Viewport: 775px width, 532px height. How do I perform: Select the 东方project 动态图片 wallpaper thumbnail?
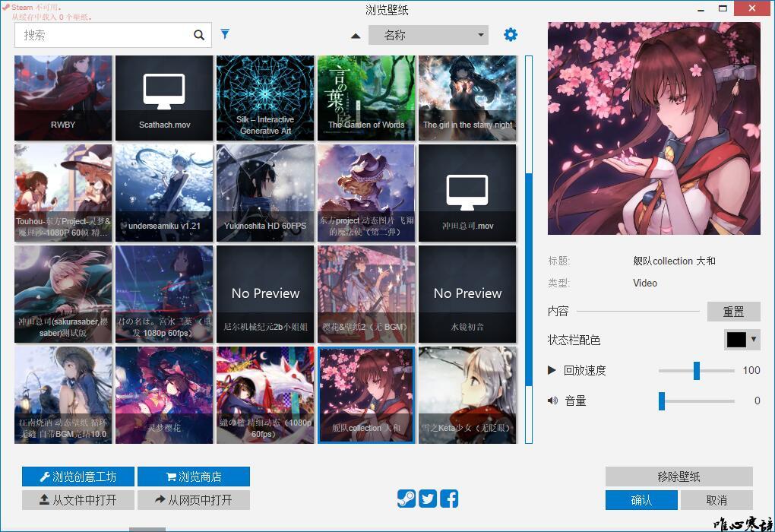[x=366, y=193]
